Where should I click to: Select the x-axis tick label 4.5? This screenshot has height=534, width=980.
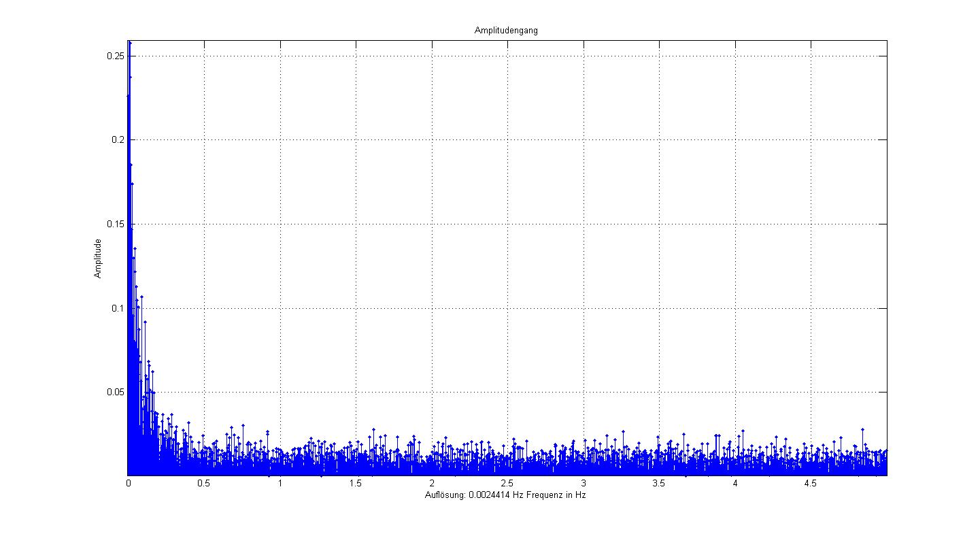point(810,484)
